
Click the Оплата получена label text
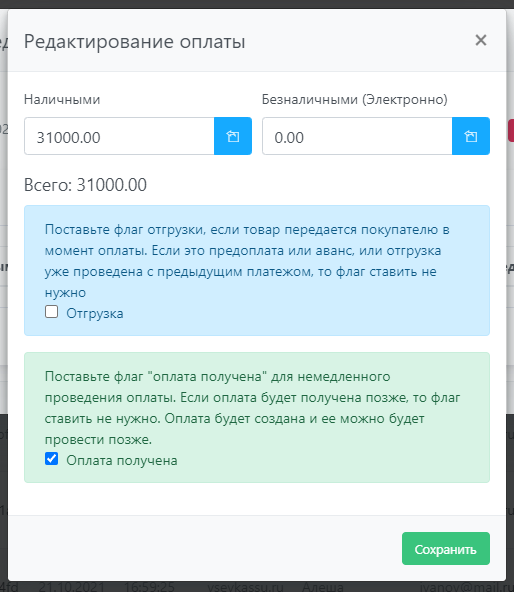pos(122,460)
